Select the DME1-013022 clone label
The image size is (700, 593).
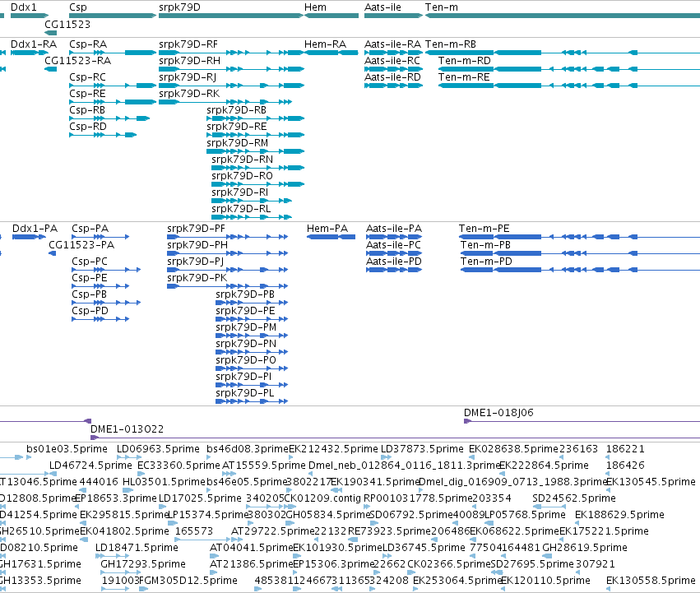click(127, 429)
